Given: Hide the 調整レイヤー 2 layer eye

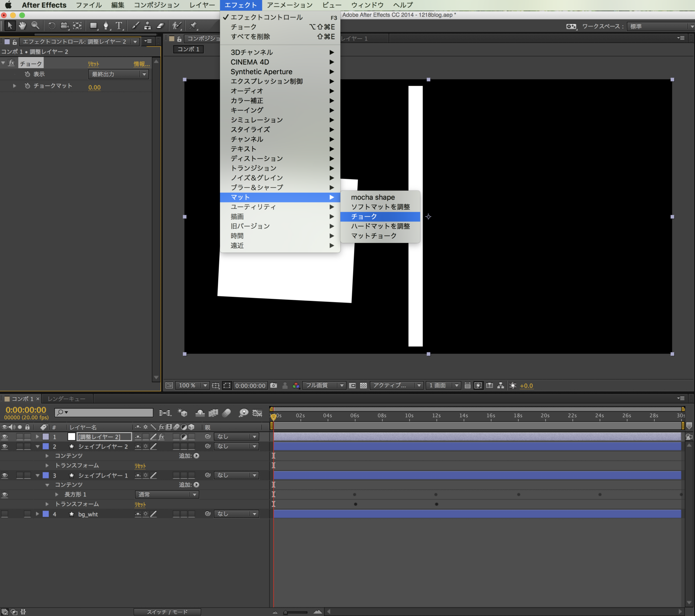Looking at the screenshot, I should pyautogui.click(x=5, y=437).
